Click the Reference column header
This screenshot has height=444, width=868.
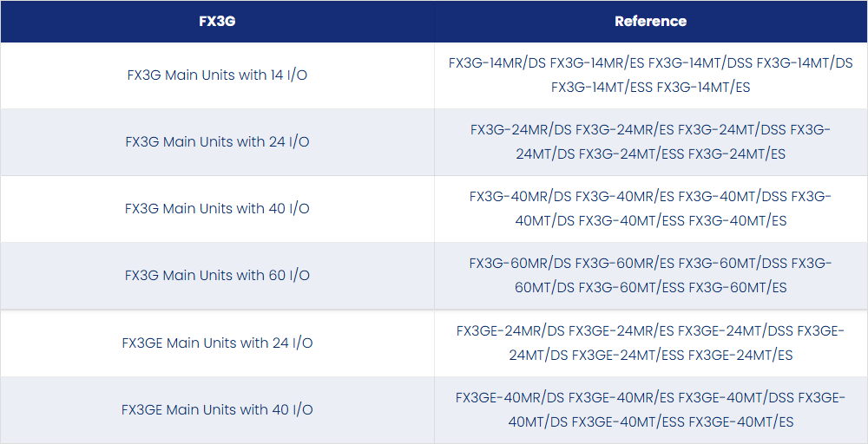tap(650, 21)
